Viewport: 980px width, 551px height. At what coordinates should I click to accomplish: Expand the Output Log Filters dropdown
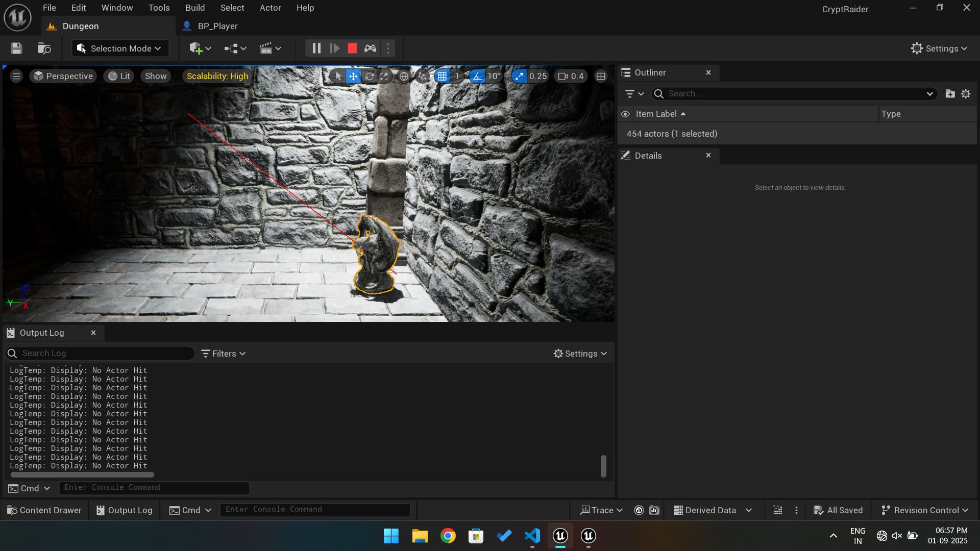pos(223,354)
